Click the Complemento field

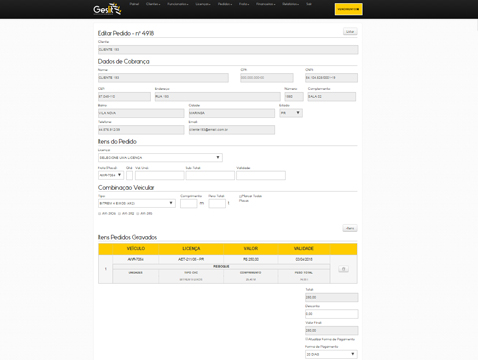click(332, 97)
